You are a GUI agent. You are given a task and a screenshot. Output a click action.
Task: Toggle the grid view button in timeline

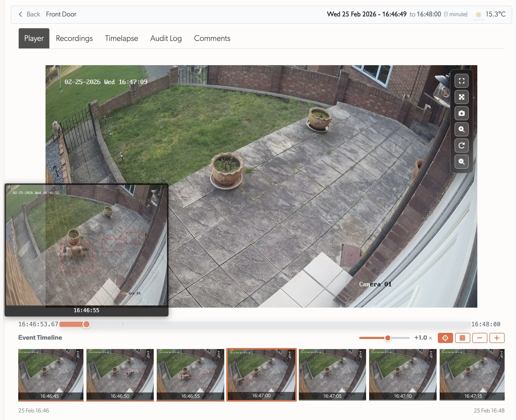(462, 338)
